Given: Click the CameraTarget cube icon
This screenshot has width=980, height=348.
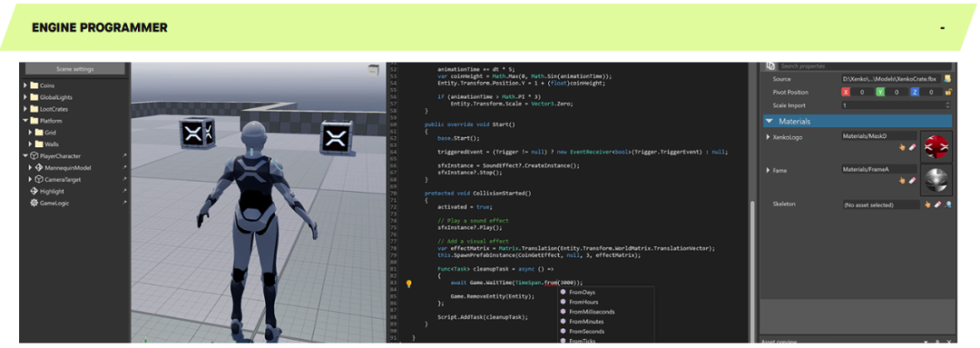Looking at the screenshot, I should (x=39, y=179).
